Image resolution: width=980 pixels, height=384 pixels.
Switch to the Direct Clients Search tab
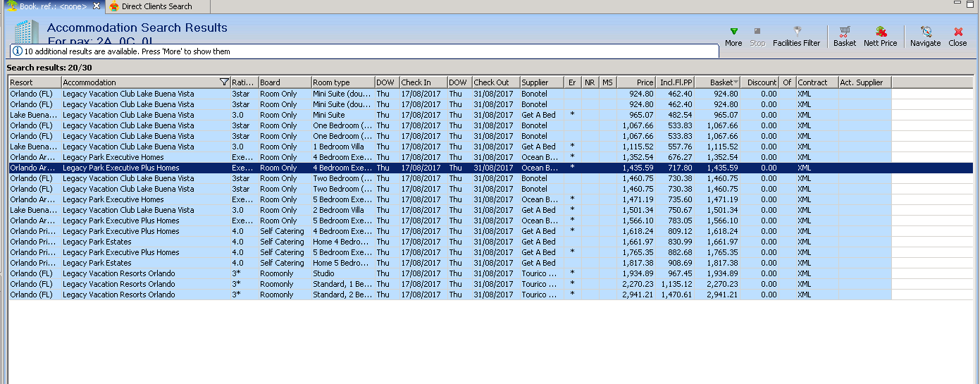[156, 6]
